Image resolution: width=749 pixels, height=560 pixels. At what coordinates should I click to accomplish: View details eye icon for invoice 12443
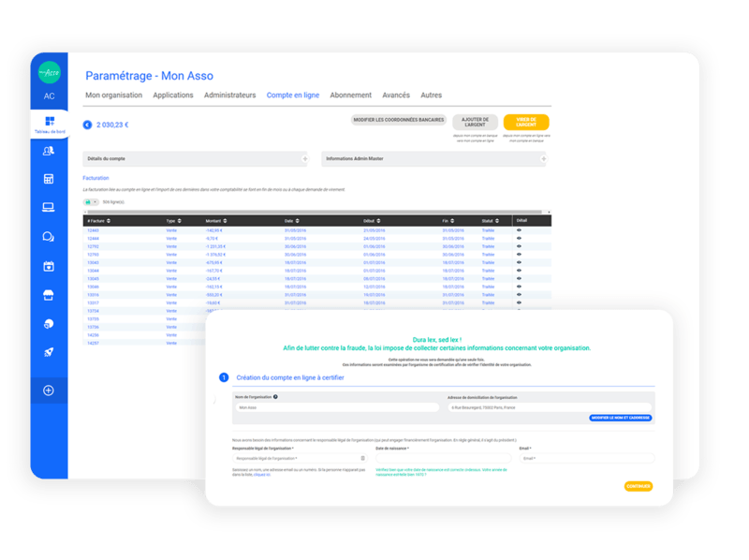point(520,229)
